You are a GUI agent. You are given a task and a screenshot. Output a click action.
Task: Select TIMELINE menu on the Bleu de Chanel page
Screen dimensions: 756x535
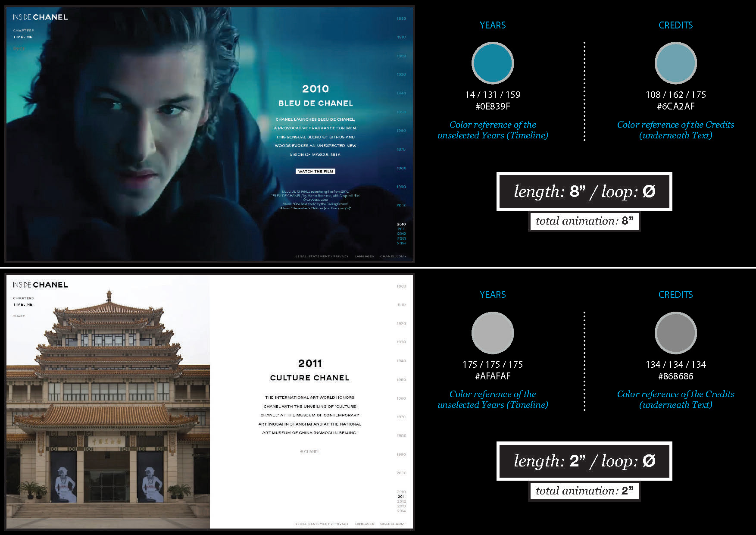coord(23,37)
